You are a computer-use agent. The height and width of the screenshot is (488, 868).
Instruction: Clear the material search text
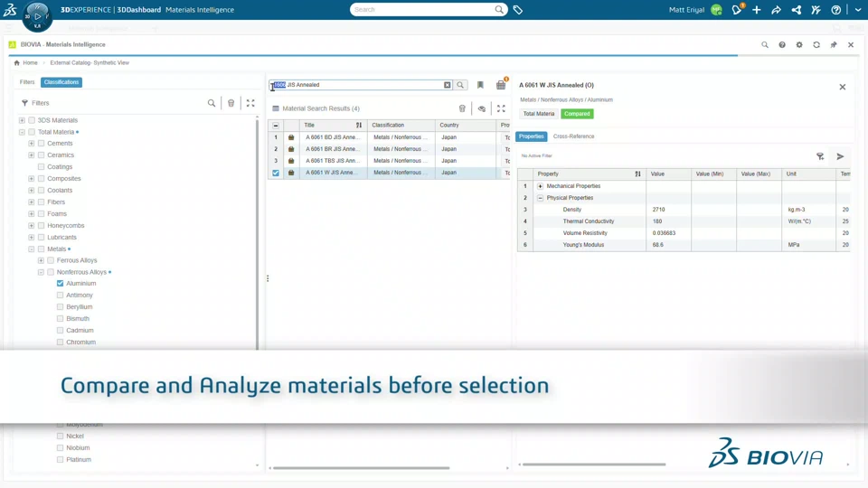point(448,85)
